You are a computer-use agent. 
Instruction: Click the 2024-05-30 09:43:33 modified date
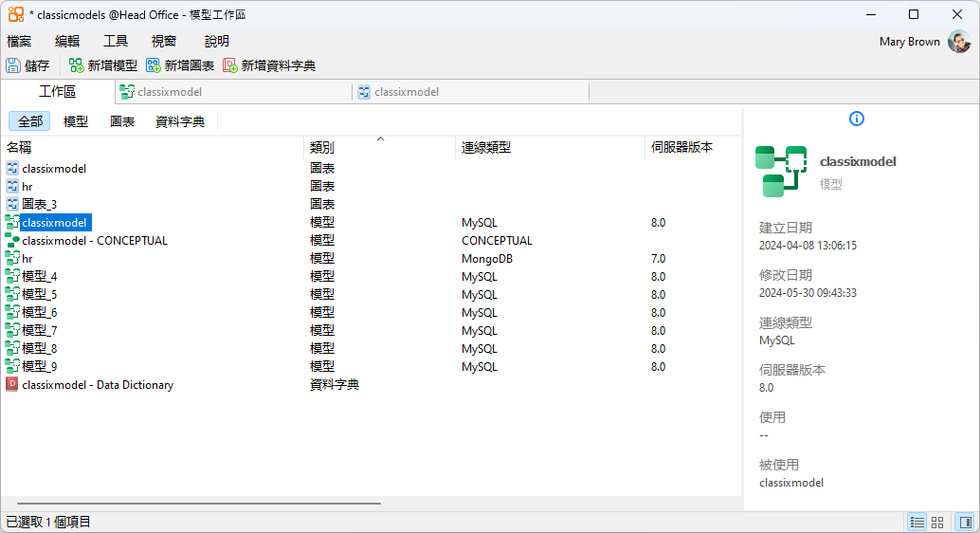pyautogui.click(x=808, y=293)
